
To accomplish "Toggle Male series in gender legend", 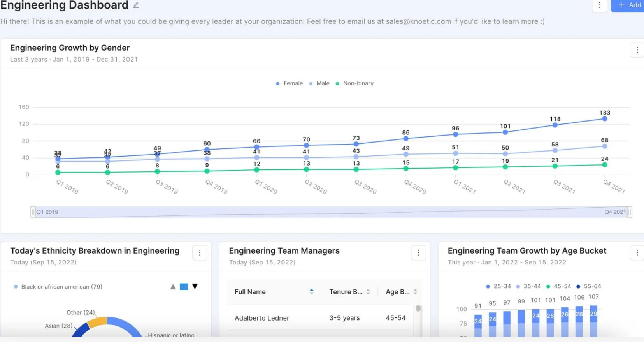I will coord(319,83).
